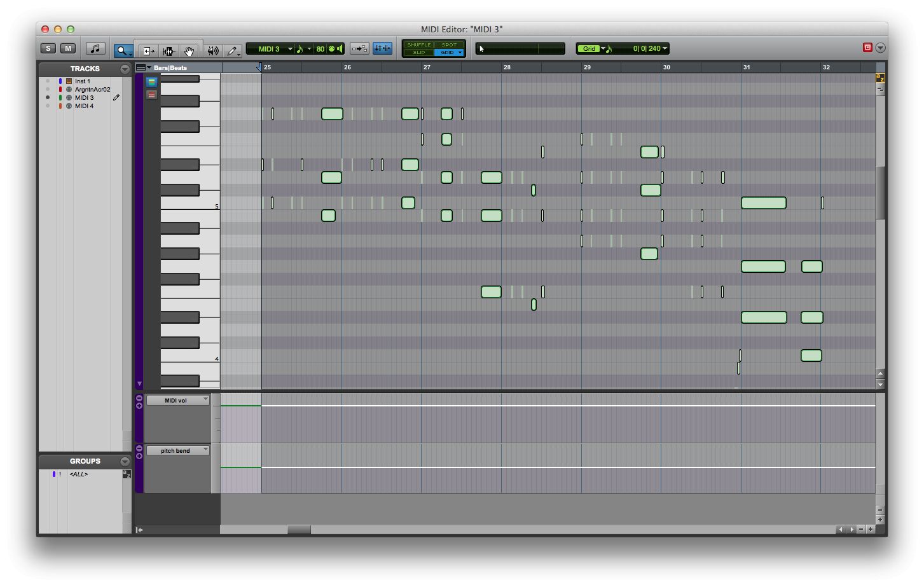Add lane below pitch bend with plus

[x=139, y=456]
